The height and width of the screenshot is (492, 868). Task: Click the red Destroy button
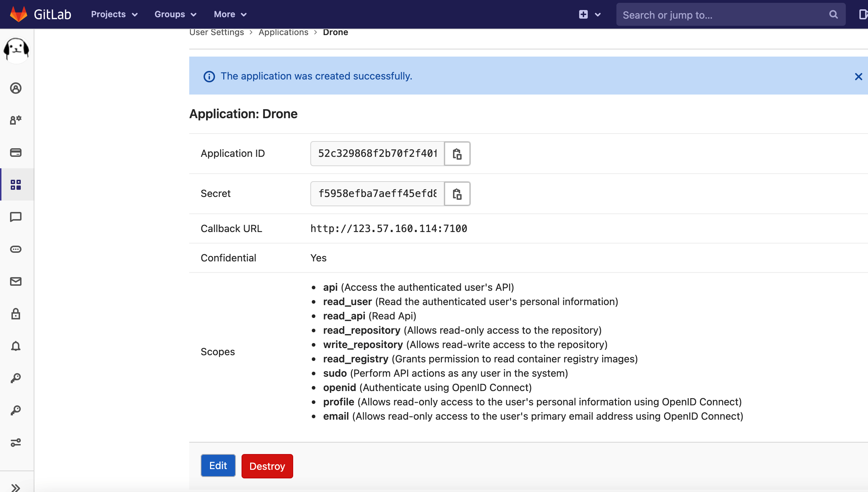tap(267, 466)
